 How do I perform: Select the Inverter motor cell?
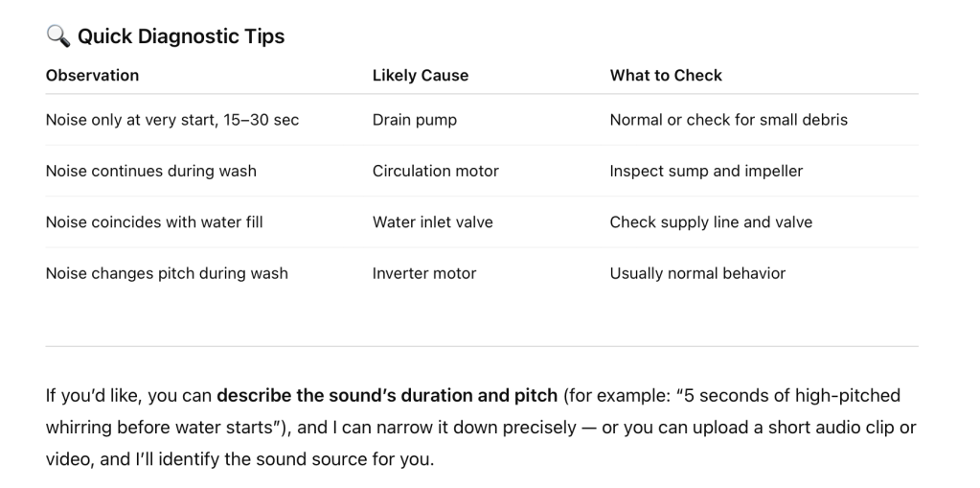[423, 273]
